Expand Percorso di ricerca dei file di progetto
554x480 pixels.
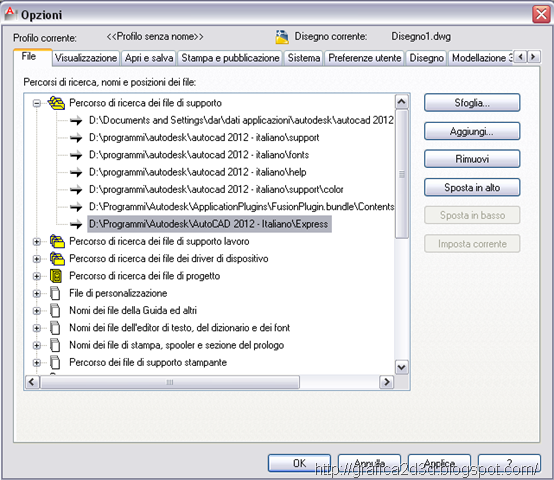coord(36,276)
